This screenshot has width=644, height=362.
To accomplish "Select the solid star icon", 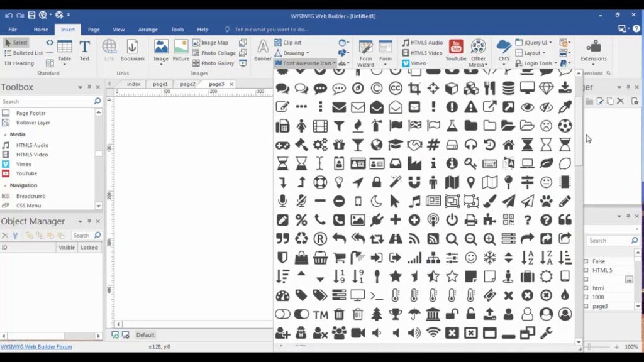I will pyautogui.click(x=396, y=277).
